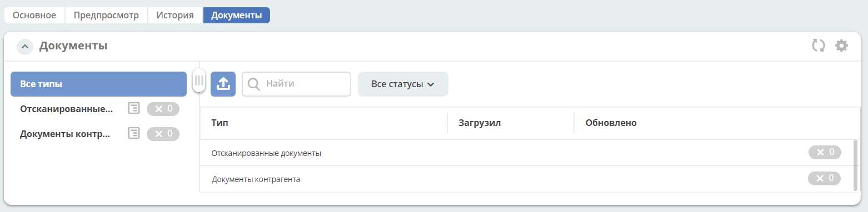Viewport: 868px width, 212px height.
Task: Select the Документы tab
Action: pyautogui.click(x=237, y=15)
